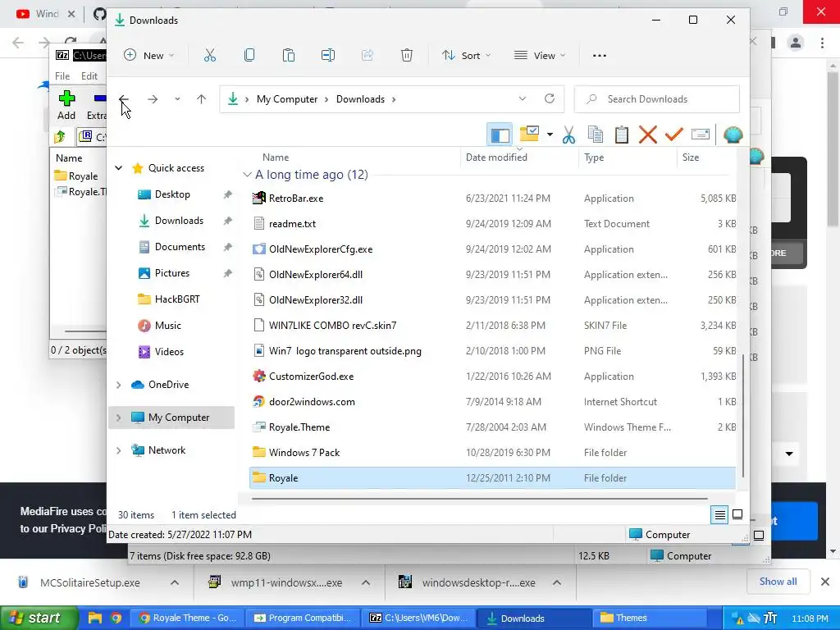The image size is (840, 630).
Task: Switch to details view icon in status bar
Action: coord(720,515)
